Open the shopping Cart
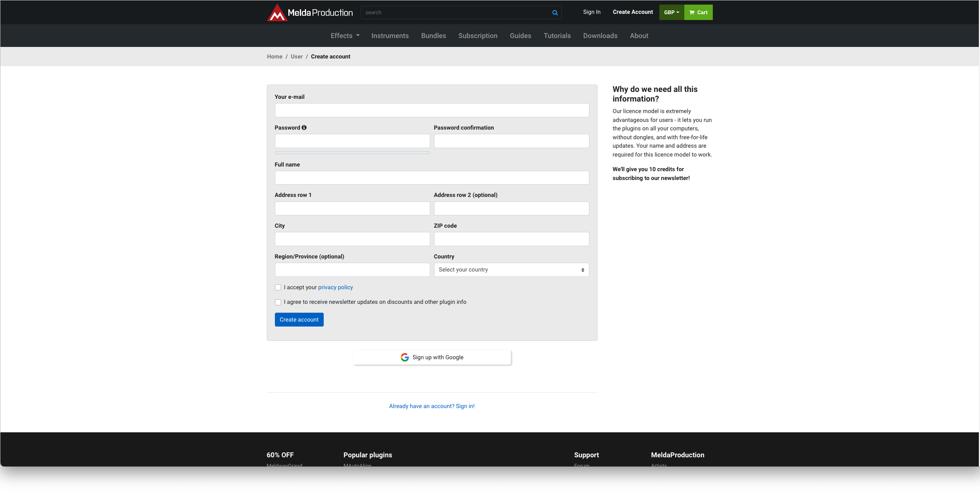The width and height of the screenshot is (980, 495). coord(698,12)
